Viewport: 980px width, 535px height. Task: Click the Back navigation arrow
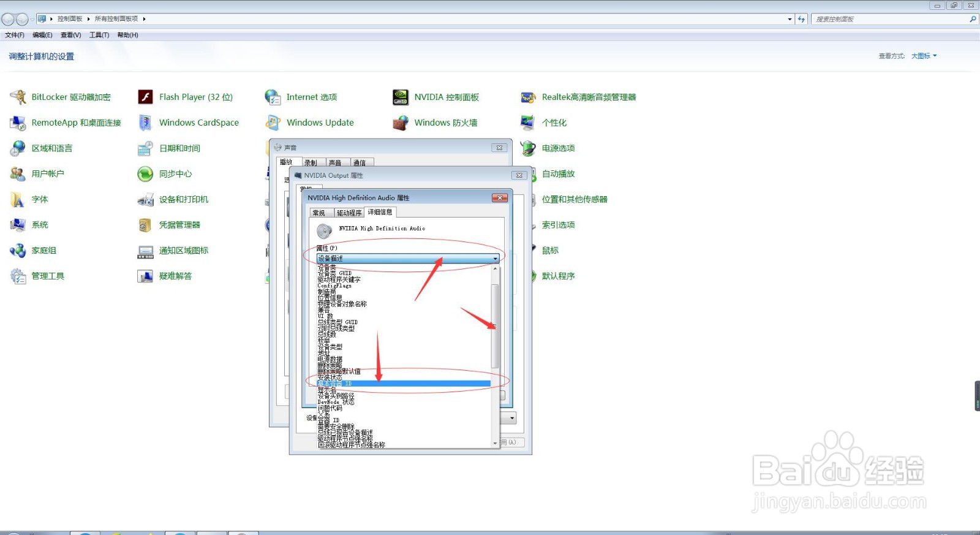(8, 19)
